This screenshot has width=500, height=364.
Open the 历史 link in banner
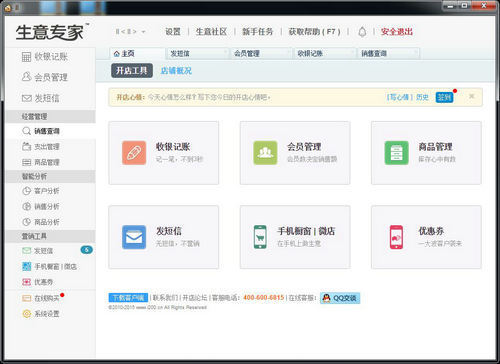click(x=422, y=97)
